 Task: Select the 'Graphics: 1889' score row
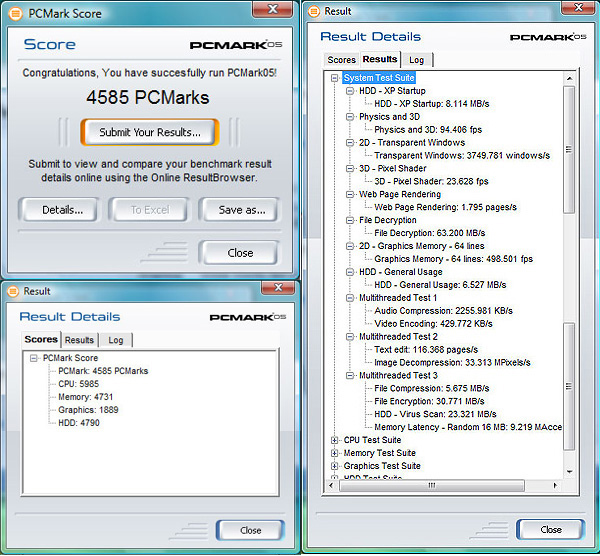click(88, 410)
